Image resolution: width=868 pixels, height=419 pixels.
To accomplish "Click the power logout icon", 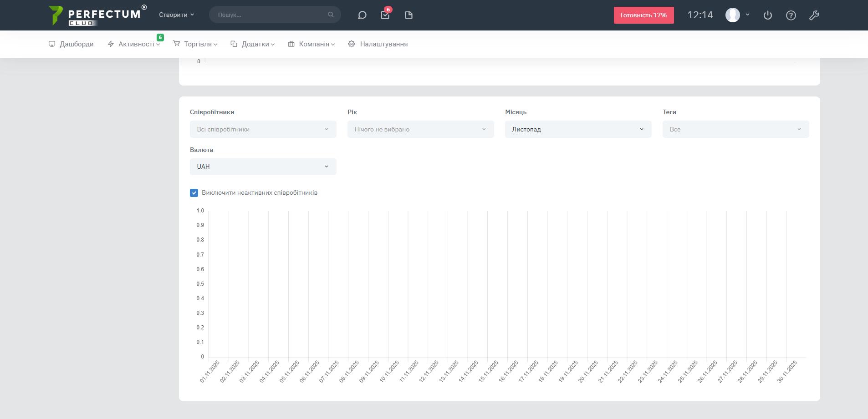I will point(767,15).
